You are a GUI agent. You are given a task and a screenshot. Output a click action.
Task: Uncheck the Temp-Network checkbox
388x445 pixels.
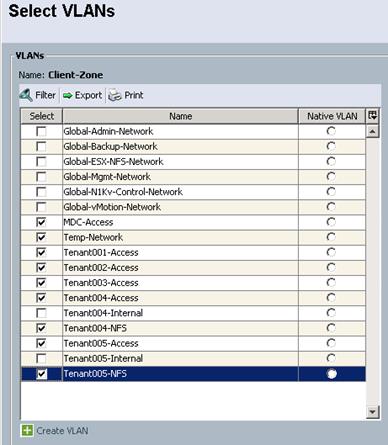[41, 238]
